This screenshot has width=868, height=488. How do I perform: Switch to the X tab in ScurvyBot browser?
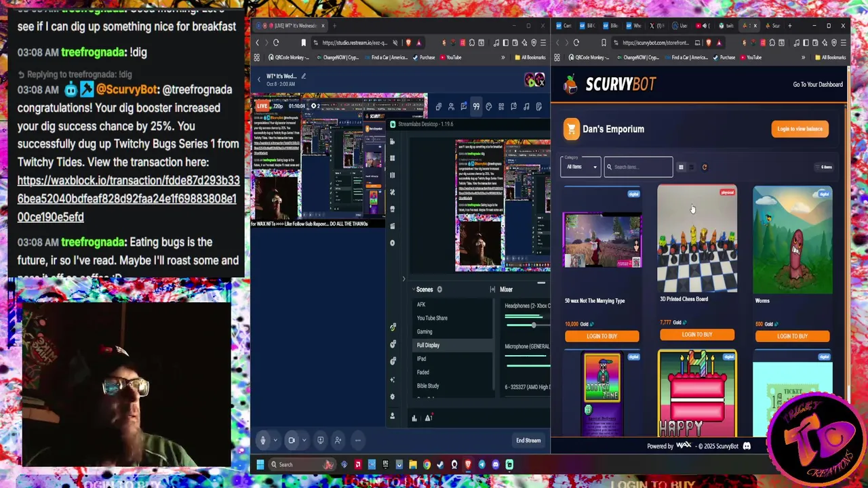[655, 26]
